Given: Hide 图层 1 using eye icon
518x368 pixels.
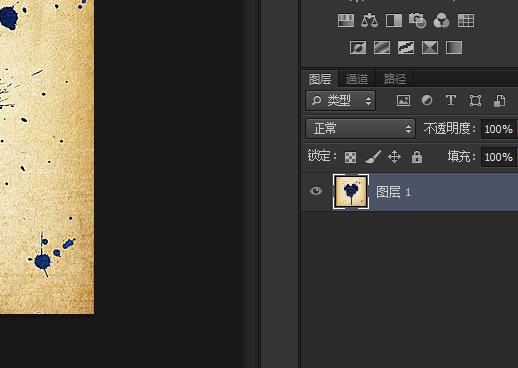Looking at the screenshot, I should 316,191.
